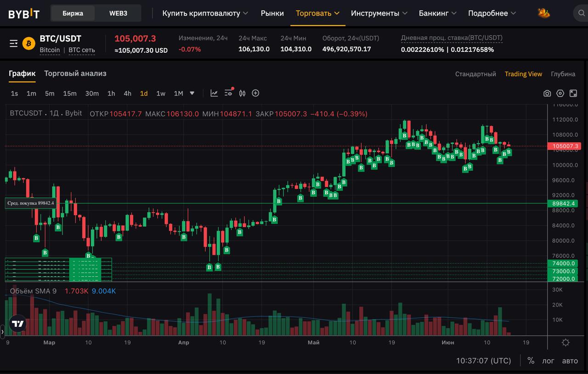
Task: Toggle fullscreen chart icon
Action: [x=573, y=93]
